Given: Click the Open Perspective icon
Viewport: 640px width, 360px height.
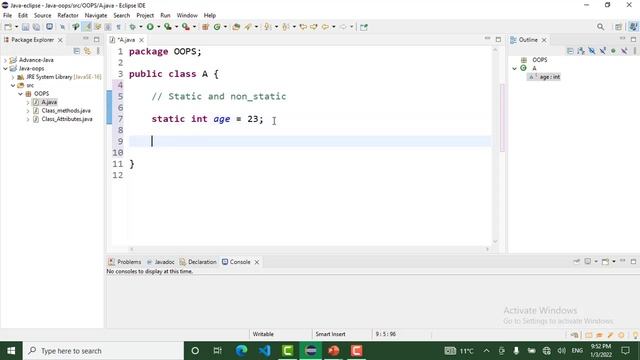Looking at the screenshot, I should tap(618, 27).
